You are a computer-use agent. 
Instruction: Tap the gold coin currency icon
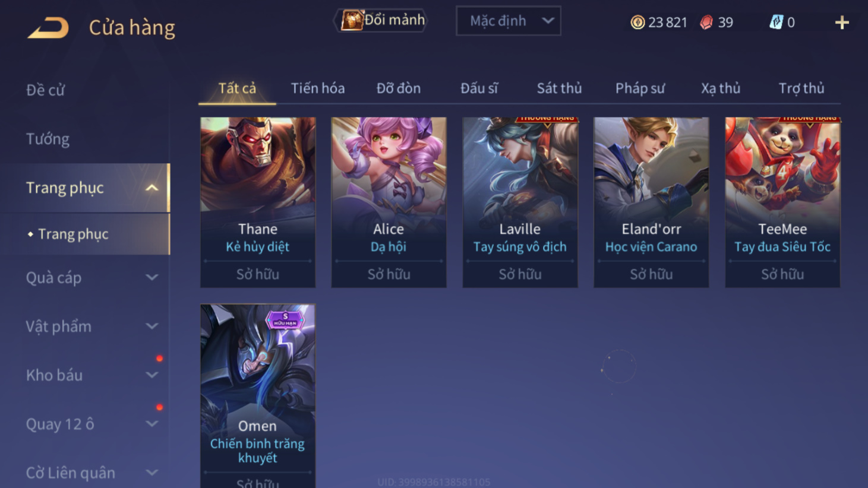coord(637,23)
